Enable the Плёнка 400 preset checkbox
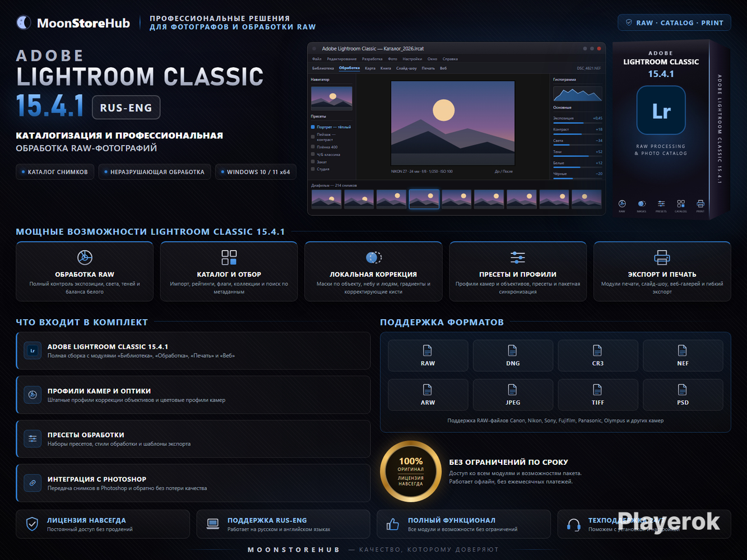The width and height of the screenshot is (747, 560). (x=313, y=147)
